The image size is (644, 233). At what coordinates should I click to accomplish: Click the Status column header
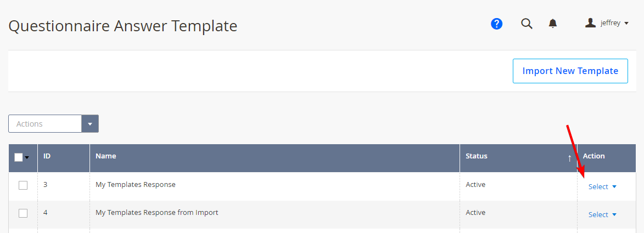[x=477, y=156]
